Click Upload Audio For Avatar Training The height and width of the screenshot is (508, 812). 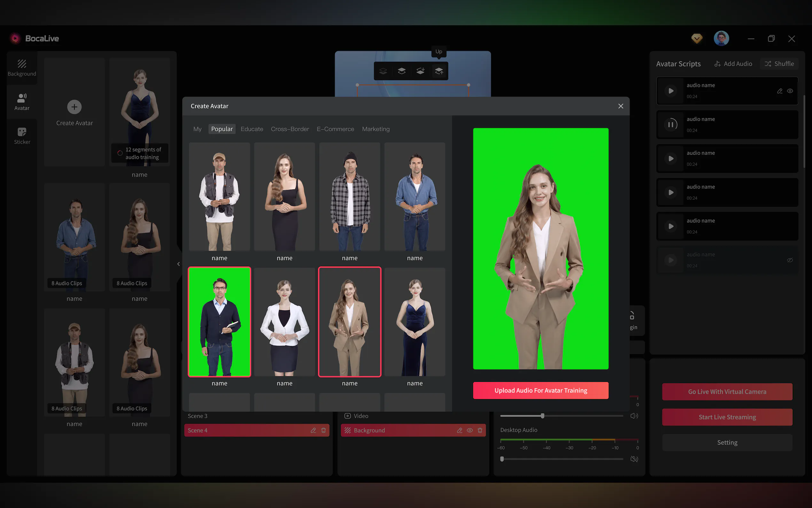point(541,390)
